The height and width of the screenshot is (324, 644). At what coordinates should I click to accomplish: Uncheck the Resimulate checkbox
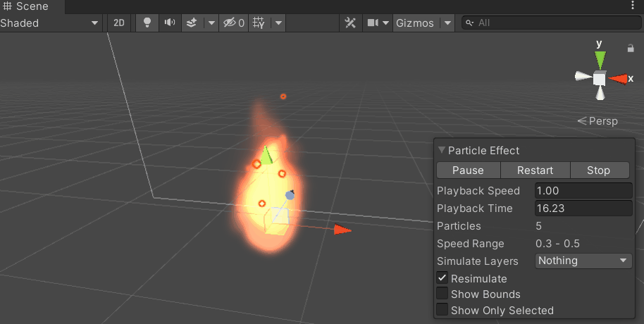coord(442,278)
